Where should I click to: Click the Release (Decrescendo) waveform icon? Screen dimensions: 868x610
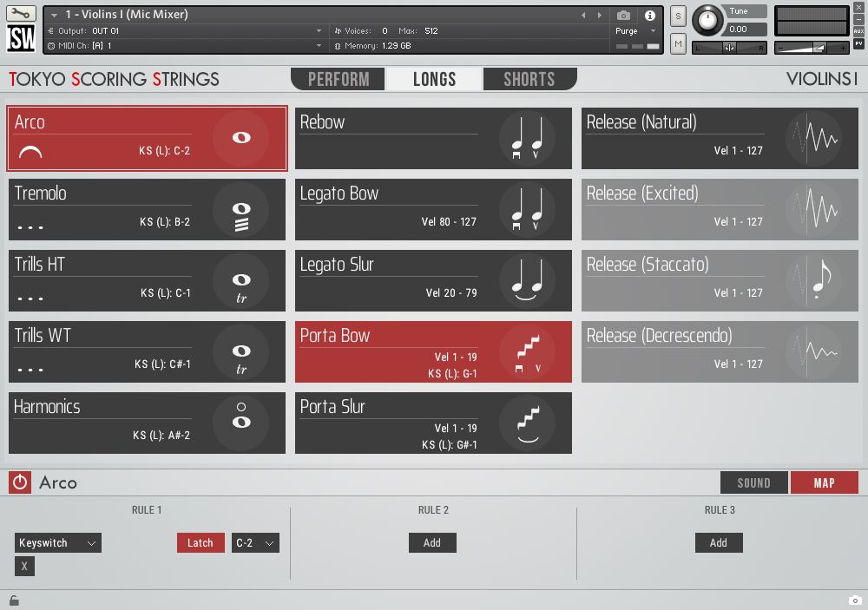click(814, 351)
